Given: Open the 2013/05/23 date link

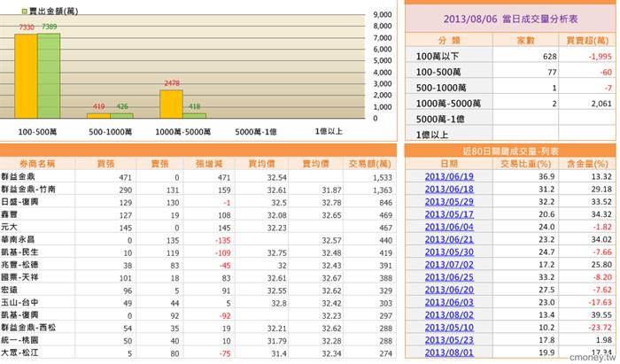Looking at the screenshot, I should [449, 340].
